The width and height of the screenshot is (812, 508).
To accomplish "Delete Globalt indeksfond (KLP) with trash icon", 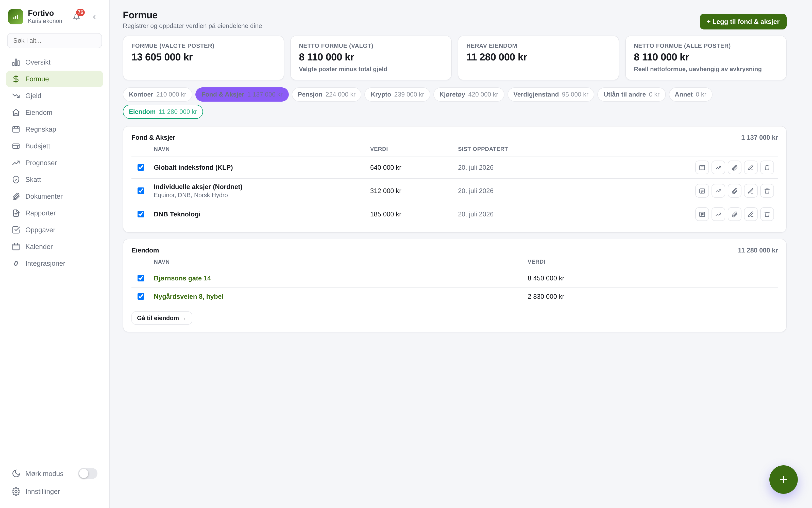I will pyautogui.click(x=767, y=167).
